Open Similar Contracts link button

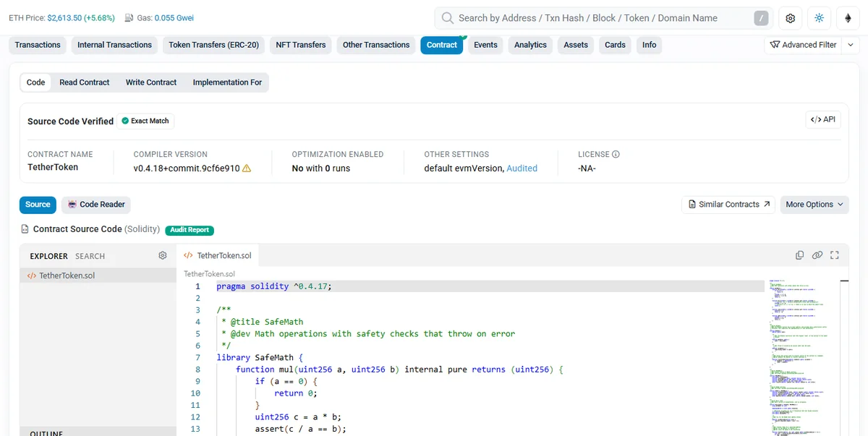coord(728,205)
